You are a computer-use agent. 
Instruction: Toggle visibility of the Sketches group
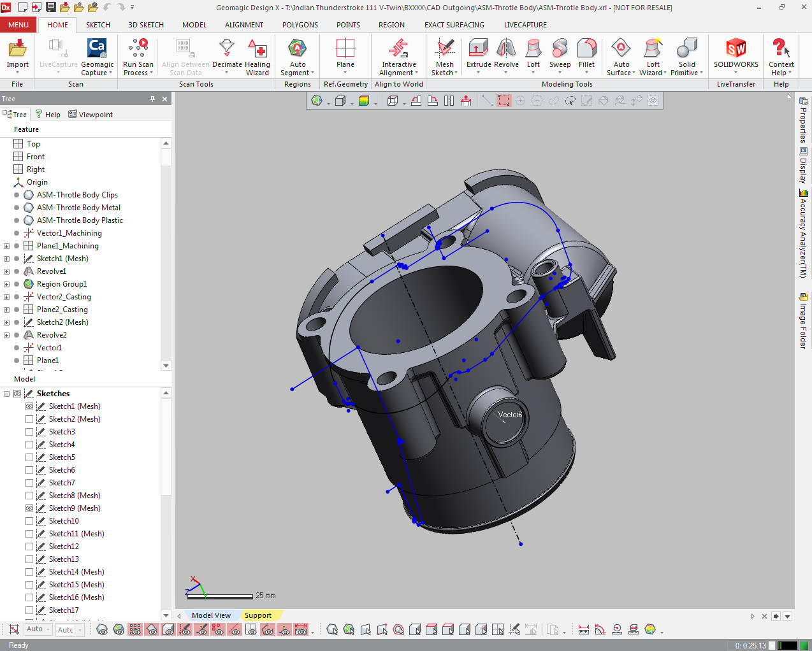pyautogui.click(x=17, y=394)
